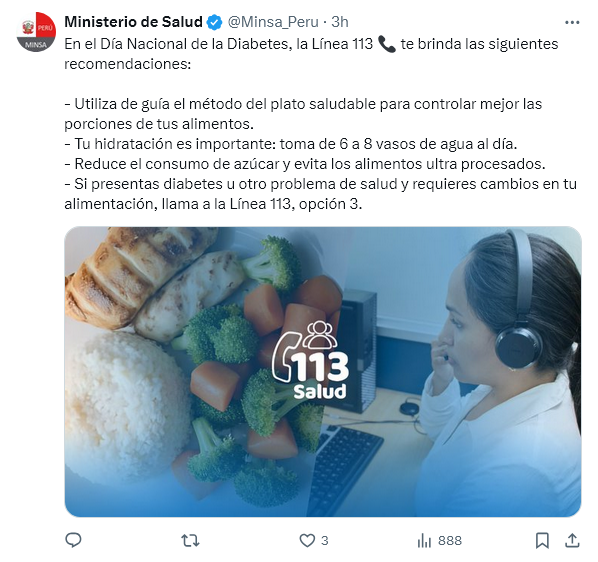Open the attached 113 Salud image
Viewport: 598px width, 562px height.
pyautogui.click(x=323, y=372)
